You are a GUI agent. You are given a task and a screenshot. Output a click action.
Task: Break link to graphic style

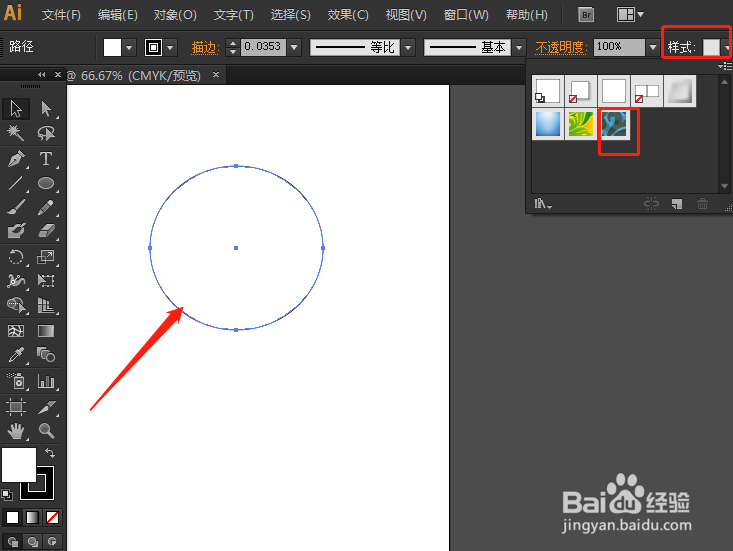pyautogui.click(x=651, y=204)
